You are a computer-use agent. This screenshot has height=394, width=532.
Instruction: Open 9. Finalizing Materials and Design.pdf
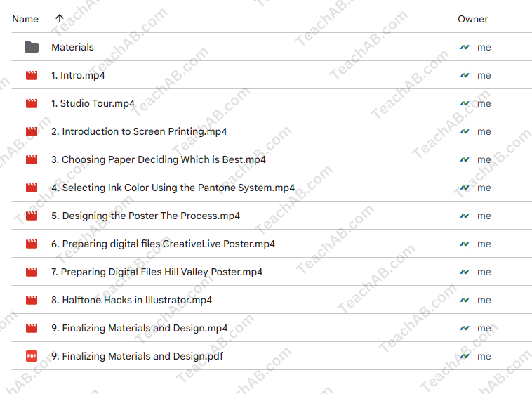pos(138,356)
